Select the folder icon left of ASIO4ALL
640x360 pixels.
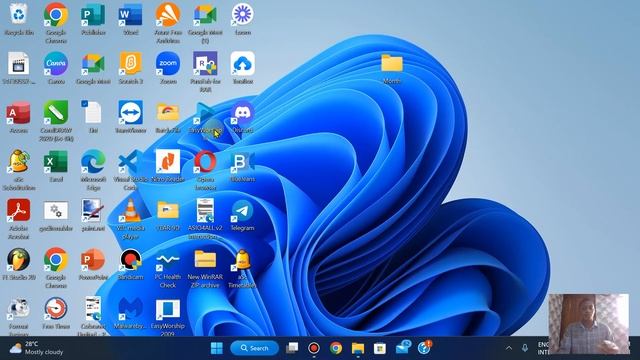(x=168, y=216)
